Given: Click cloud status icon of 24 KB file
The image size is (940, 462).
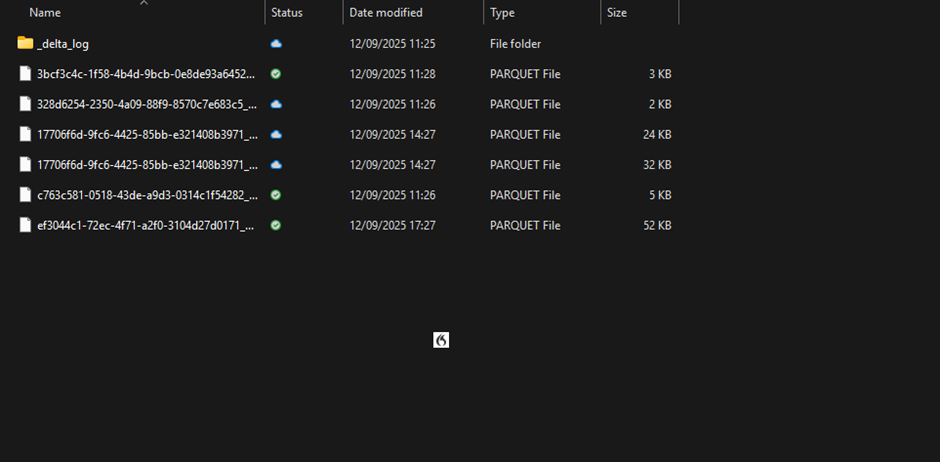Looking at the screenshot, I should (276, 134).
